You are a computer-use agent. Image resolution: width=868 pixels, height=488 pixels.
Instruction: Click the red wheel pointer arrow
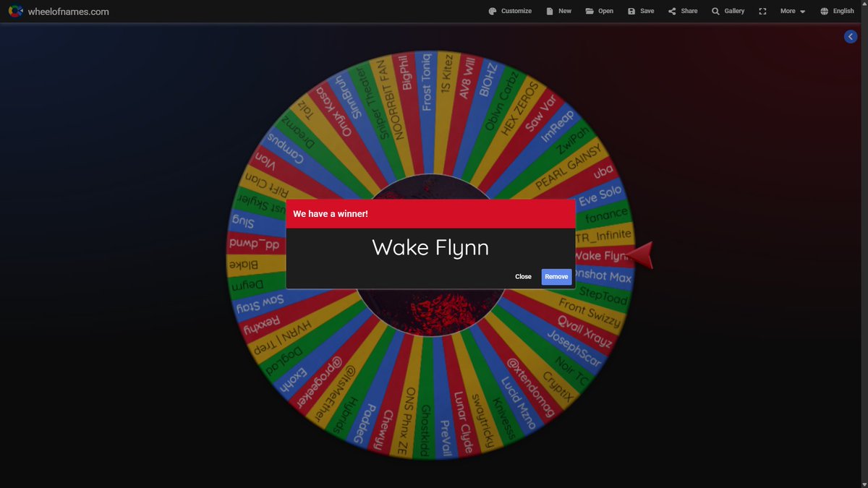coord(640,255)
